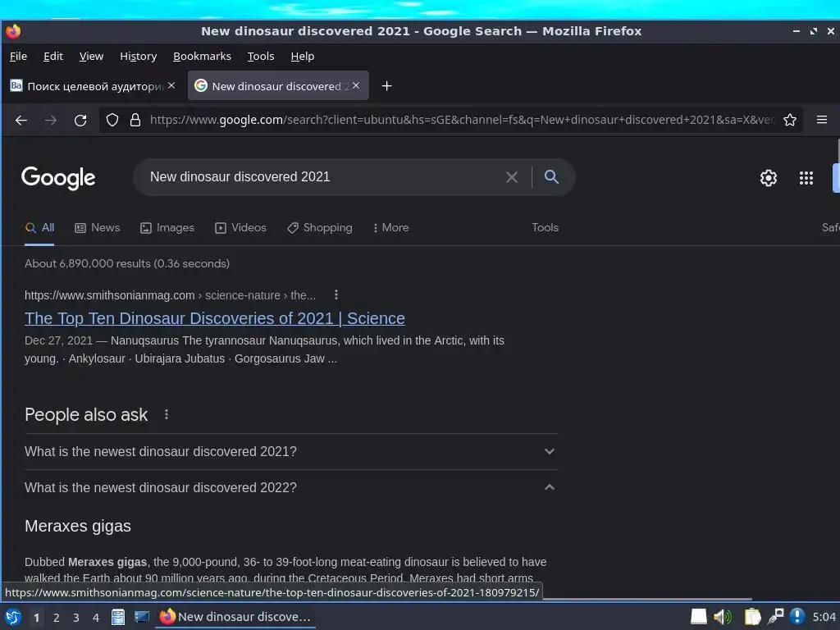Click the smithsonianmag.com result URL
Image resolution: width=840 pixels, height=630 pixels.
pyautogui.click(x=170, y=295)
